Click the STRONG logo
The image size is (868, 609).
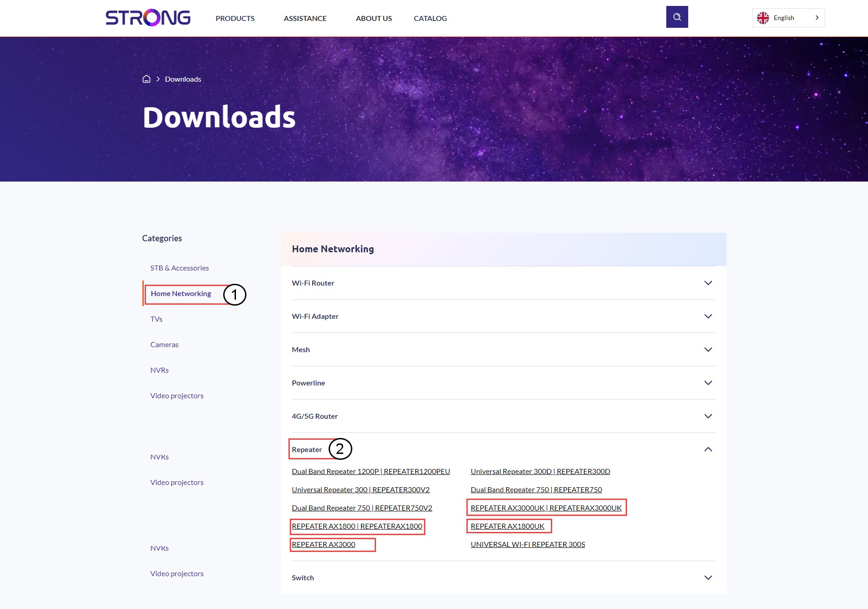tap(148, 18)
